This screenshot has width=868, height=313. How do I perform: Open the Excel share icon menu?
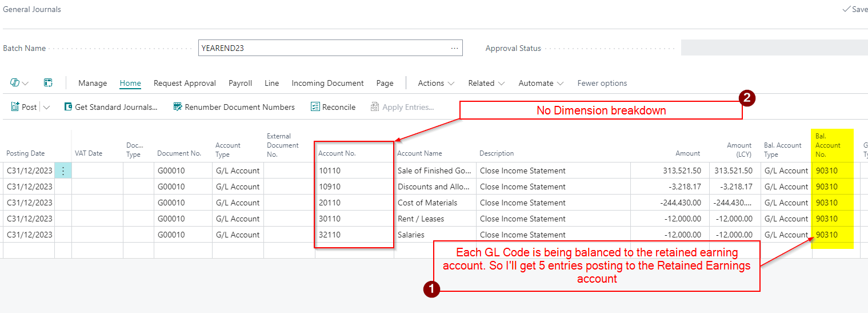19,83
